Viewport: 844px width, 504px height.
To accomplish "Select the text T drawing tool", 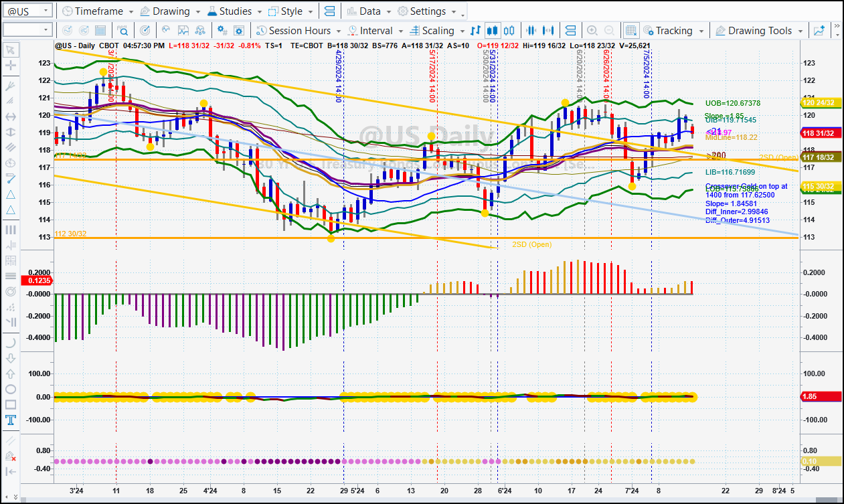I will tap(11, 420).
